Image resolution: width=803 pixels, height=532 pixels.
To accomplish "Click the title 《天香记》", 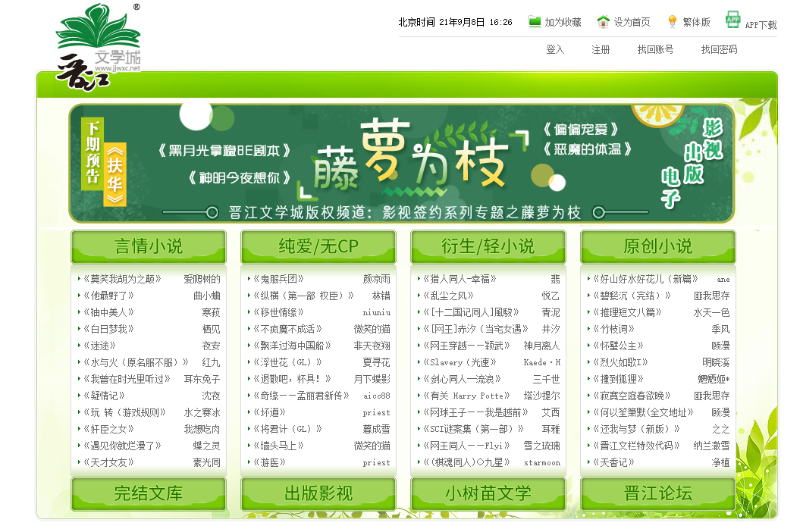I will coord(613,462).
